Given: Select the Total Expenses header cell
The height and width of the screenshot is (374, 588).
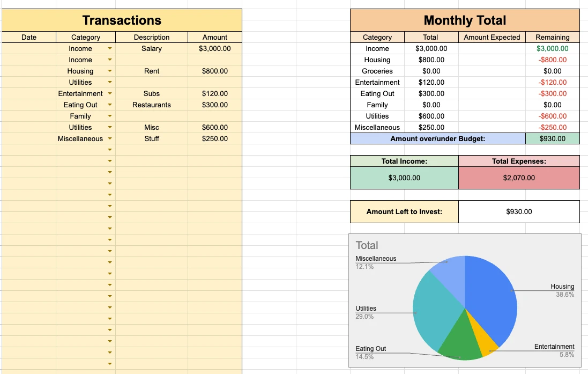Looking at the screenshot, I should (x=519, y=161).
